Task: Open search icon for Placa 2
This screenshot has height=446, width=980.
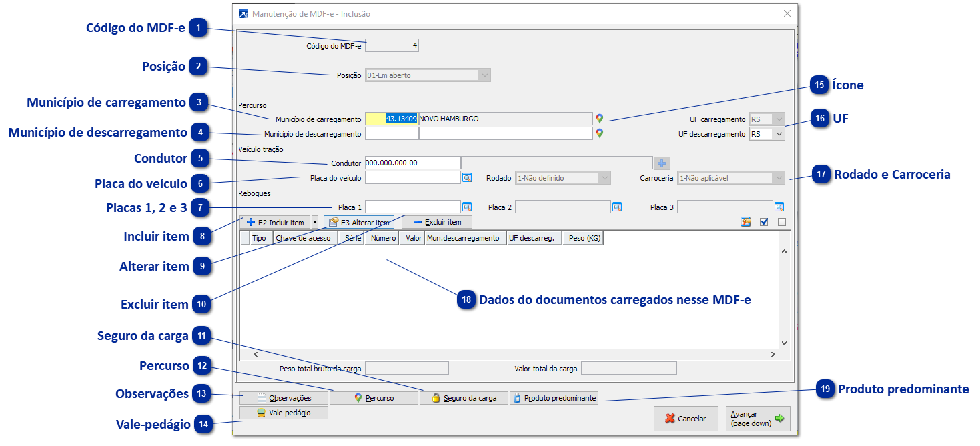Action: click(x=617, y=207)
